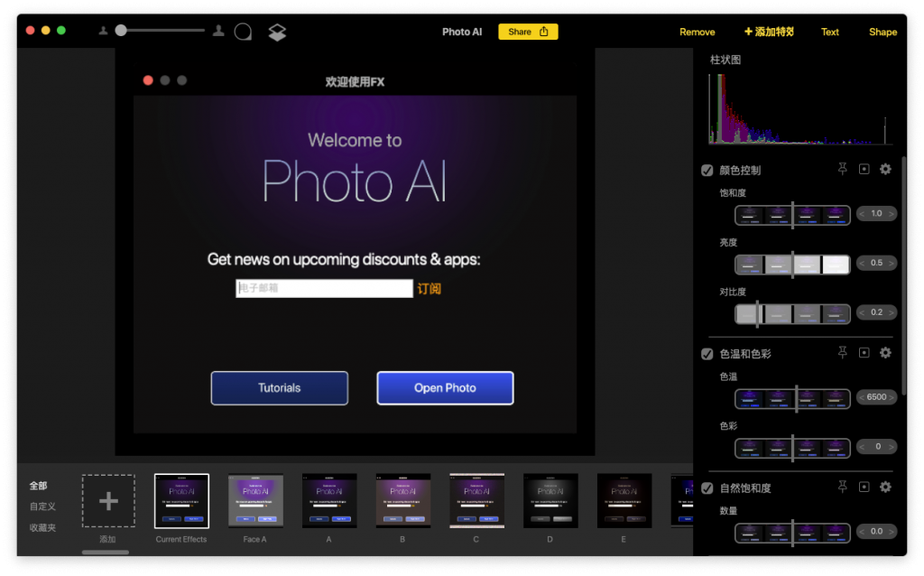Viewport: 924px width, 576px height.
Task: Click the 订阅 subscribe link
Action: coord(429,288)
